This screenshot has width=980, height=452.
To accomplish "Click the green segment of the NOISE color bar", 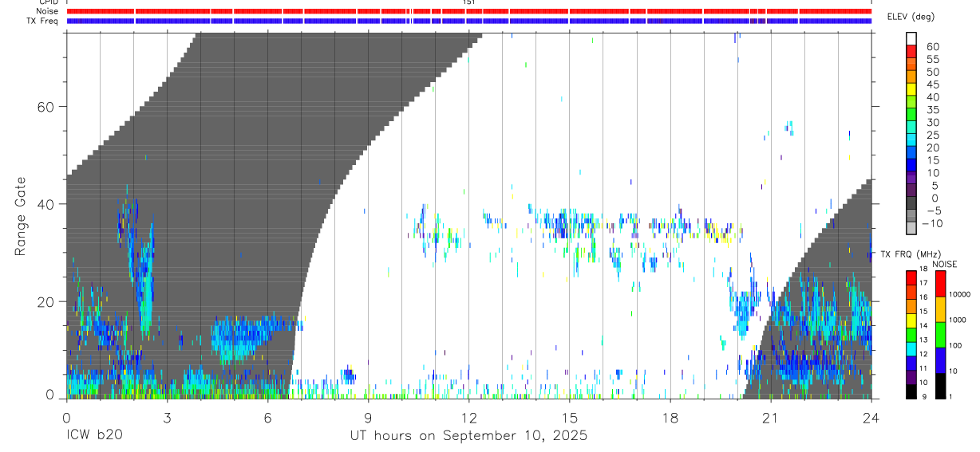I will (x=941, y=334).
